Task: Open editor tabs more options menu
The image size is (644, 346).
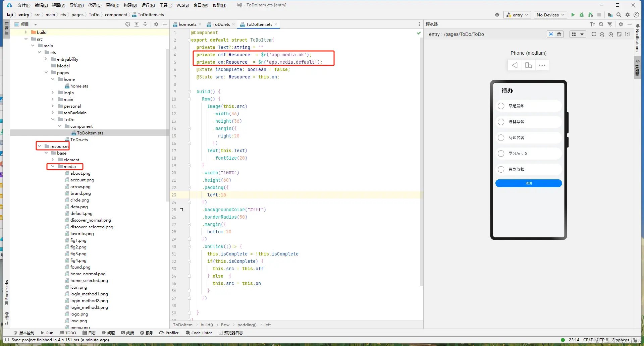Action: coord(419,24)
